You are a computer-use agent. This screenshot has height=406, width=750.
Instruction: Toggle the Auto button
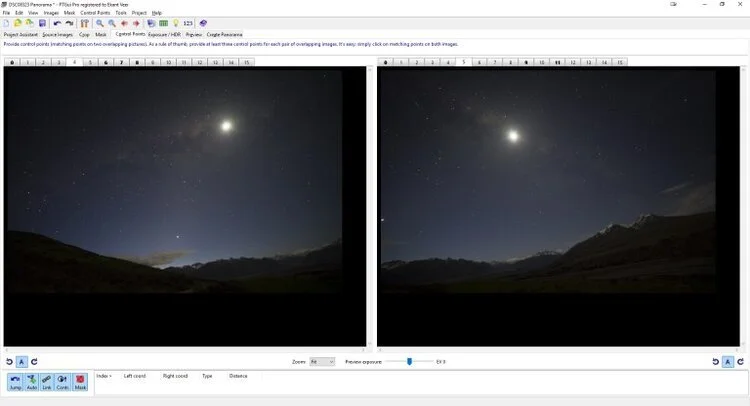pyautogui.click(x=32, y=382)
